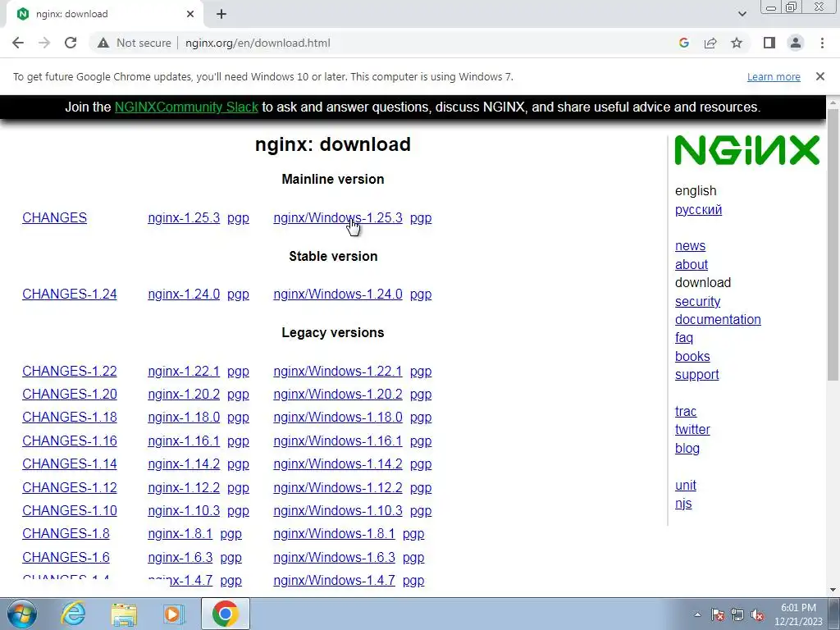Share this page via share icon

pyautogui.click(x=710, y=43)
